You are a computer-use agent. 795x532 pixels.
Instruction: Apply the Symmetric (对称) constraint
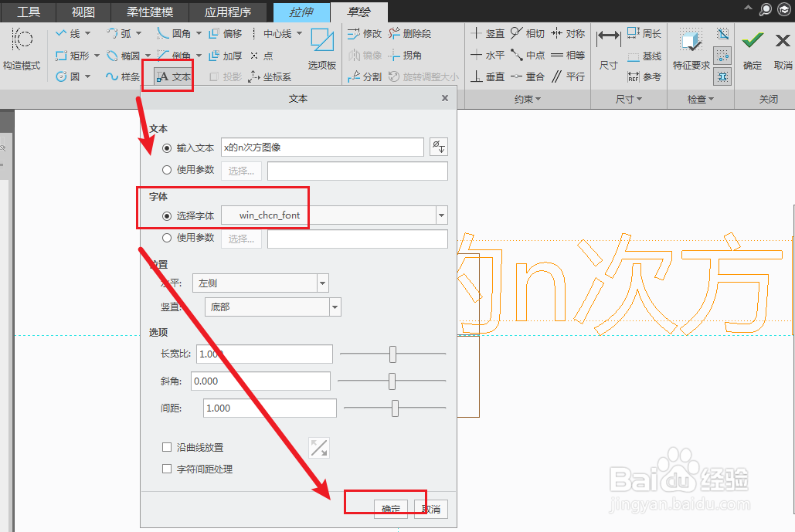(x=568, y=33)
